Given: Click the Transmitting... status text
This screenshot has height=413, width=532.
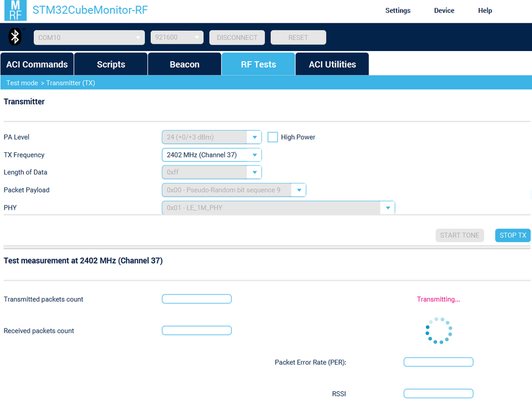Looking at the screenshot, I should click(438, 299).
